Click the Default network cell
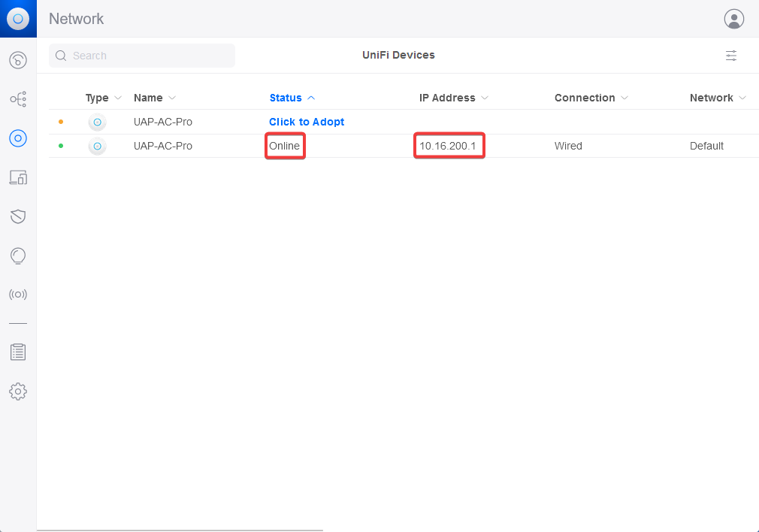This screenshot has width=759, height=532. 706,146
